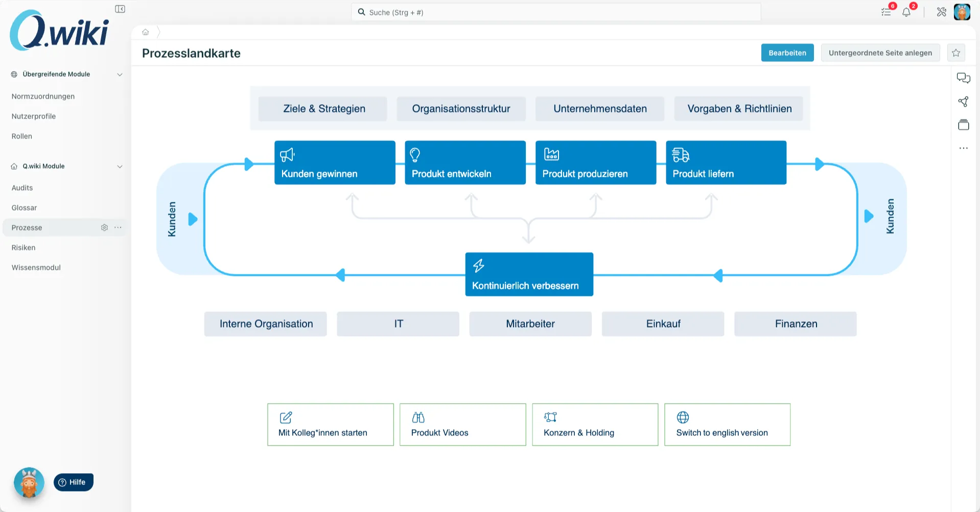The image size is (980, 512).
Task: Open the task list icon with badge
Action: (x=886, y=12)
